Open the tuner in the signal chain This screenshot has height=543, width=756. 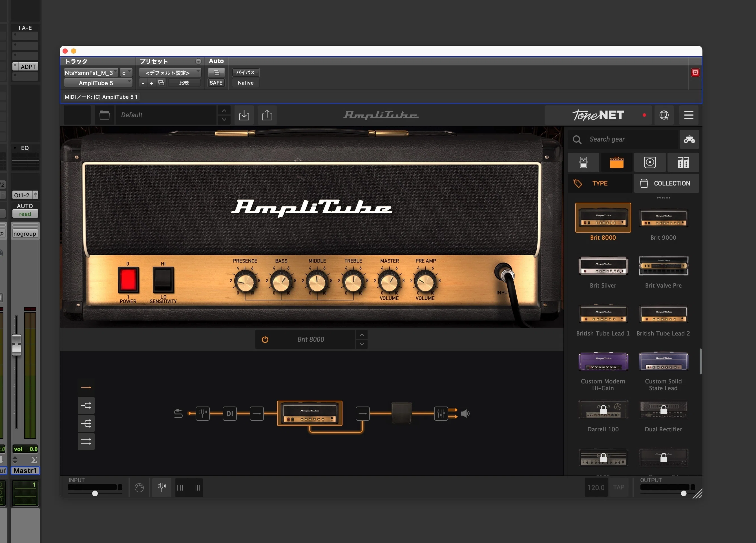coord(202,414)
